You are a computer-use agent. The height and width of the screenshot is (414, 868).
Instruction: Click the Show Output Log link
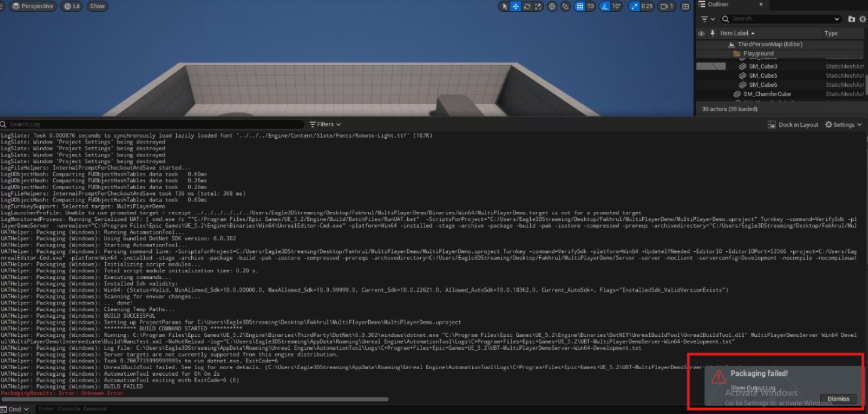(752, 388)
